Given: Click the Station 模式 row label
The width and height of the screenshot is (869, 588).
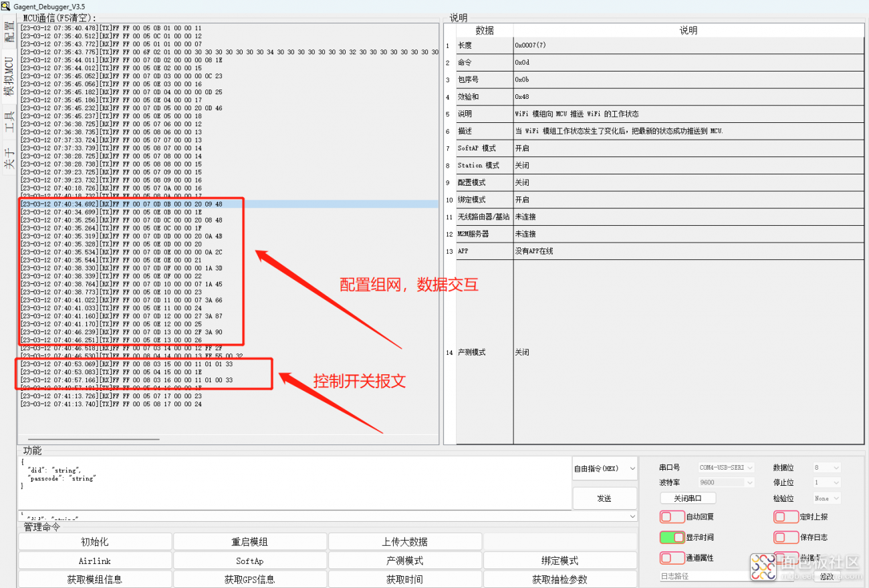Looking at the screenshot, I should click(x=485, y=166).
